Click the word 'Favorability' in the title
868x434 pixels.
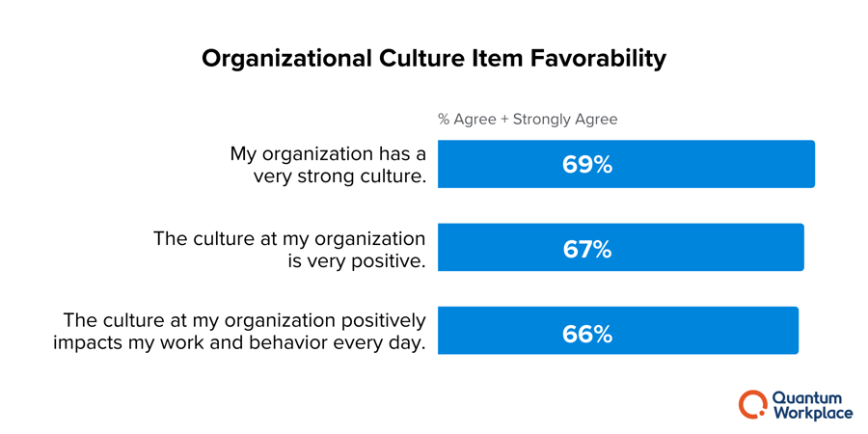[x=598, y=58]
